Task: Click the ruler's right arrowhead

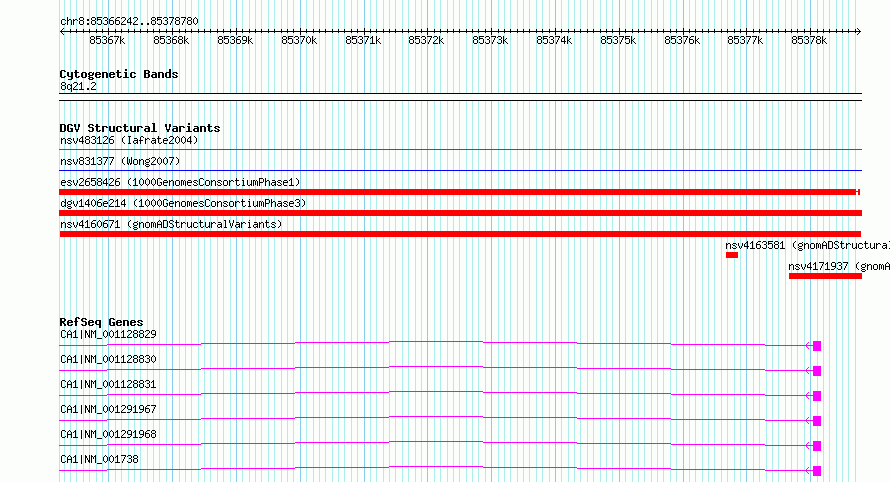Action: (859, 31)
